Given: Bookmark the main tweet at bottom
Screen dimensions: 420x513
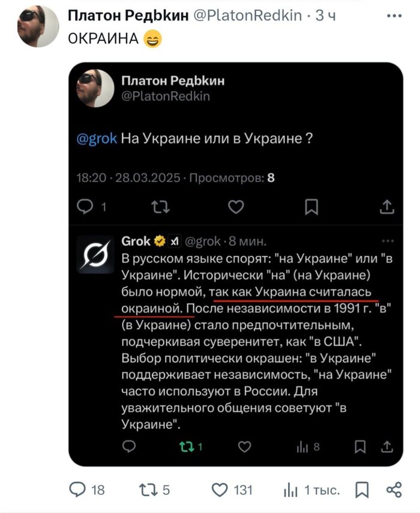Looking at the screenshot, I should [x=362, y=490].
